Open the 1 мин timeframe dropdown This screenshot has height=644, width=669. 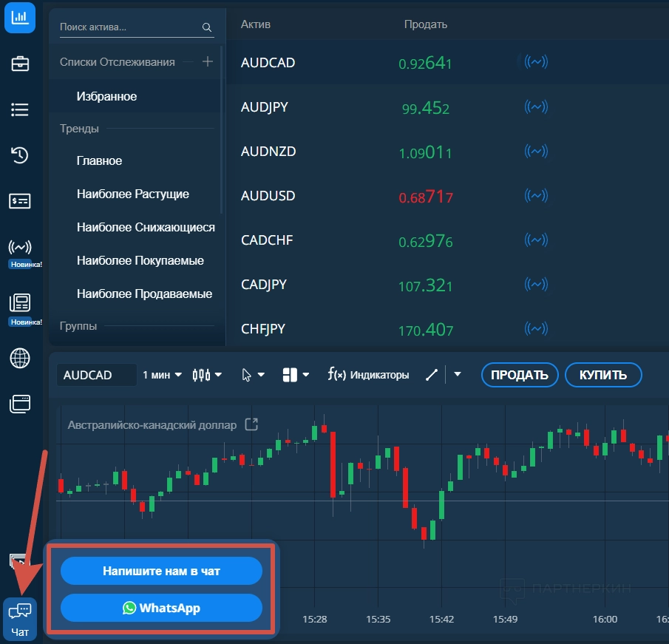coord(162,375)
